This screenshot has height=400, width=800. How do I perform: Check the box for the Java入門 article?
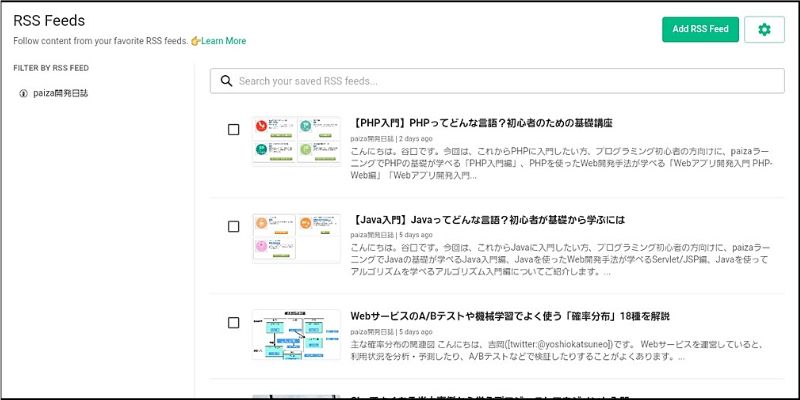click(233, 227)
